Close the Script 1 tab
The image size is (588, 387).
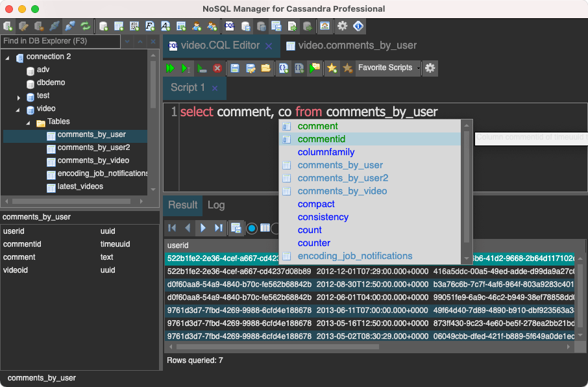pyautogui.click(x=215, y=88)
